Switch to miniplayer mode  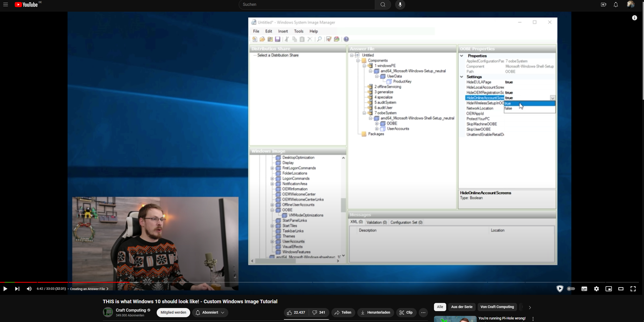click(608, 289)
